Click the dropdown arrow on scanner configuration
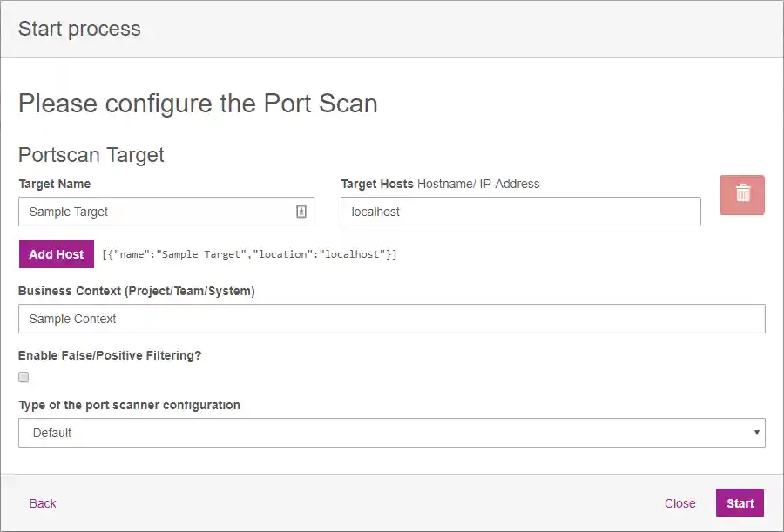Screen dimensions: 784x532 (756, 433)
